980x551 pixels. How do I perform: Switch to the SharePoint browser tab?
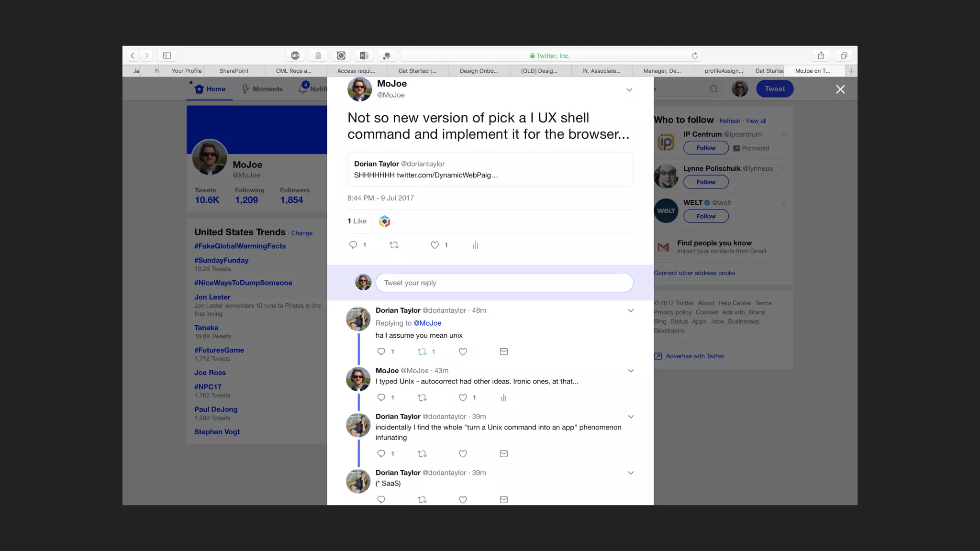click(x=234, y=71)
